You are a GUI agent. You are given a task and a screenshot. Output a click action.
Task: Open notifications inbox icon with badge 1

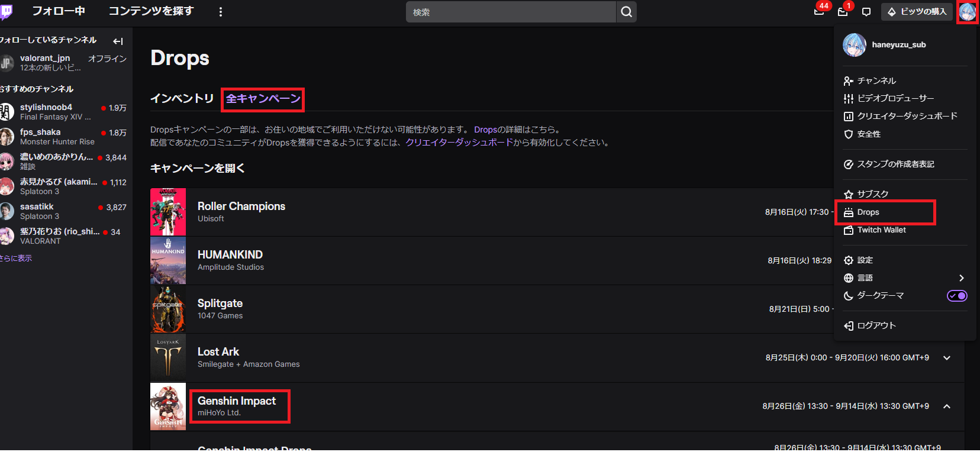[843, 12]
